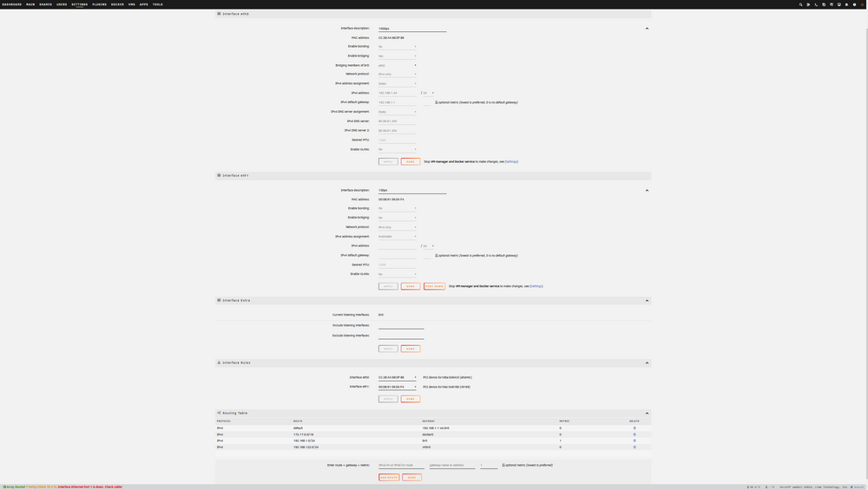The height and width of the screenshot is (490, 868).
Task: Delete the 192.168.122.0/24 route with trash icon
Action: 635,447
